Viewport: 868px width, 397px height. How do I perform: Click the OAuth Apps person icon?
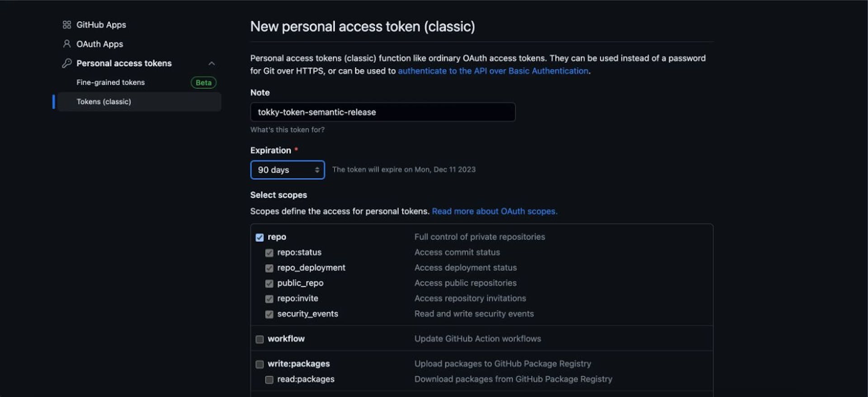[x=67, y=44]
